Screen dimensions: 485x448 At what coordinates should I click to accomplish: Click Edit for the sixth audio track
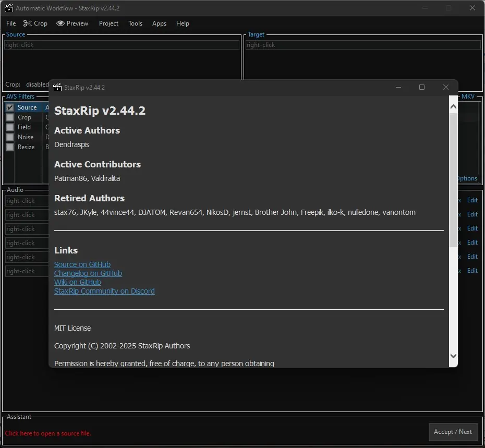[x=472, y=271]
